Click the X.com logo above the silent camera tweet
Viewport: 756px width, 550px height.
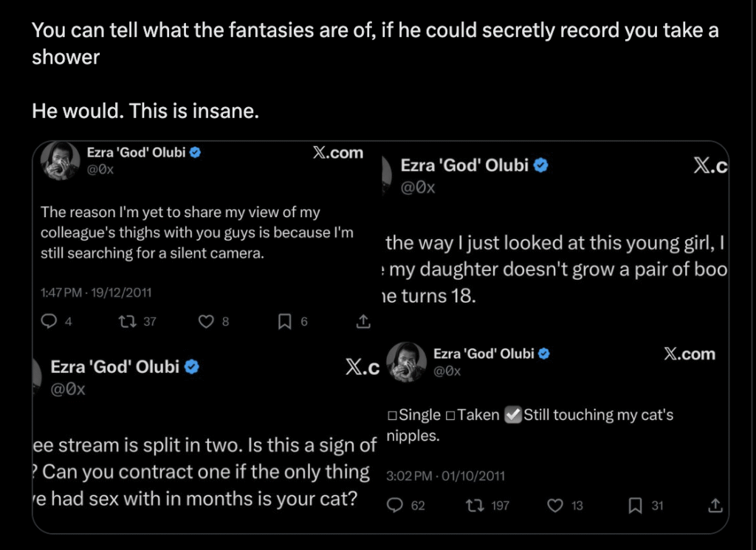click(338, 153)
